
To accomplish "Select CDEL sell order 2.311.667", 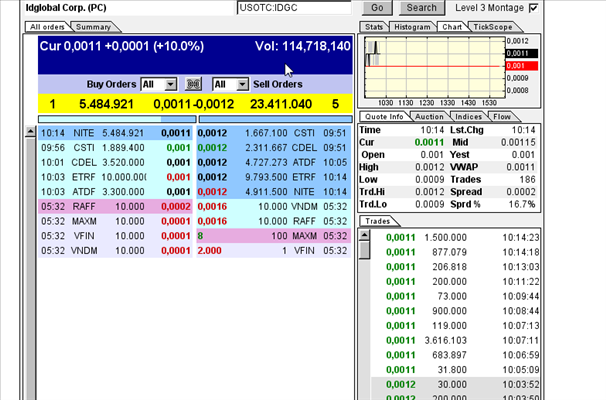I will pyautogui.click(x=274, y=148).
